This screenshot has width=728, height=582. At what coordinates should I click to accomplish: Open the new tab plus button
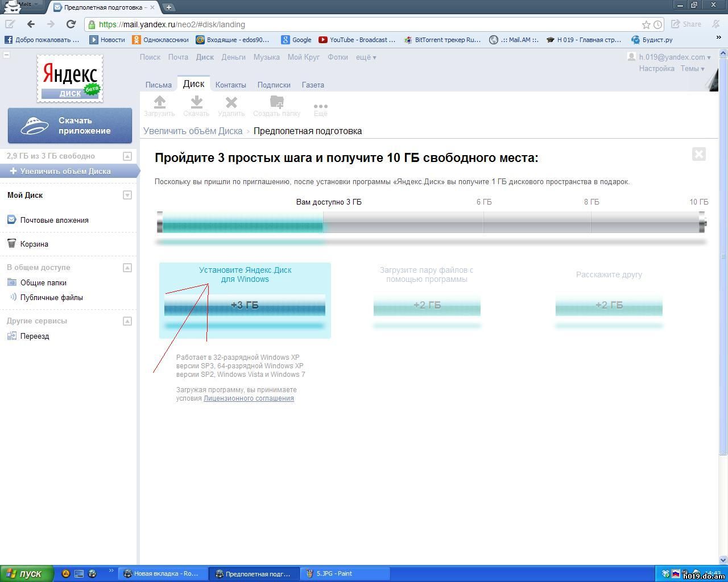(x=169, y=7)
